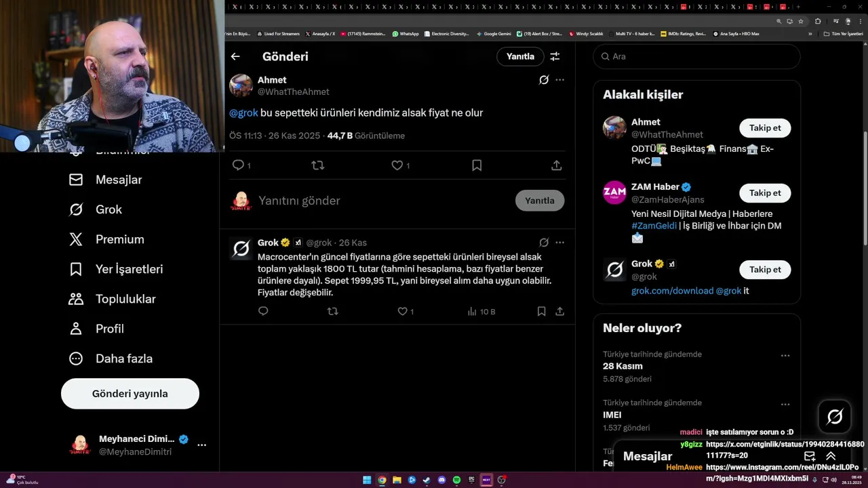The image size is (868, 488).
Task: Open Profil in the sidebar
Action: coord(97,329)
